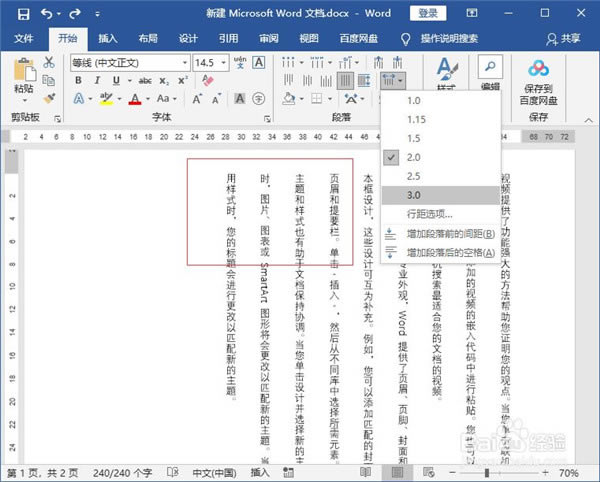This screenshot has height=482, width=600.
Task: Choose 增加段落前的间距(B)
Action: [x=441, y=234]
